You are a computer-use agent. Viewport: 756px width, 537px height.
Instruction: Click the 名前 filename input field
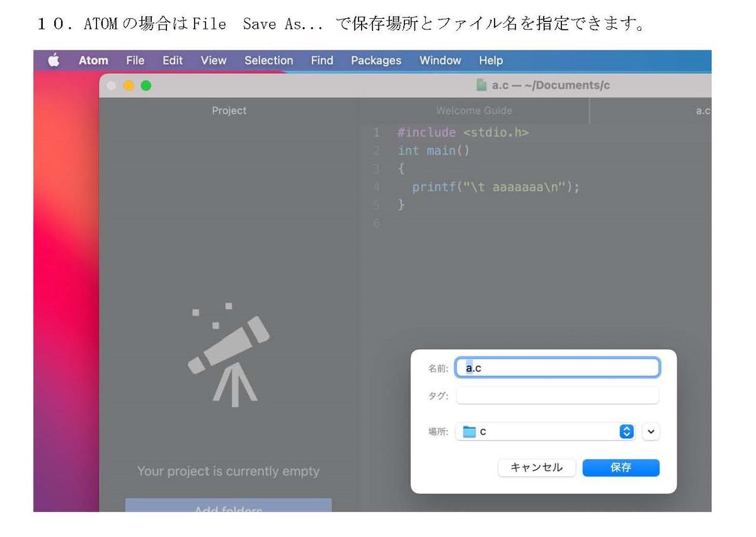point(558,368)
